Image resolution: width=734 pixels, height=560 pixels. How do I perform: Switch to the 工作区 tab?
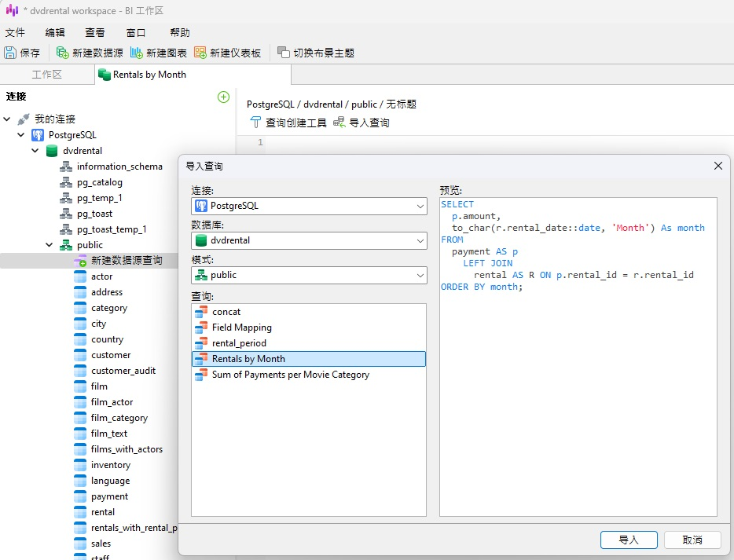(x=47, y=75)
